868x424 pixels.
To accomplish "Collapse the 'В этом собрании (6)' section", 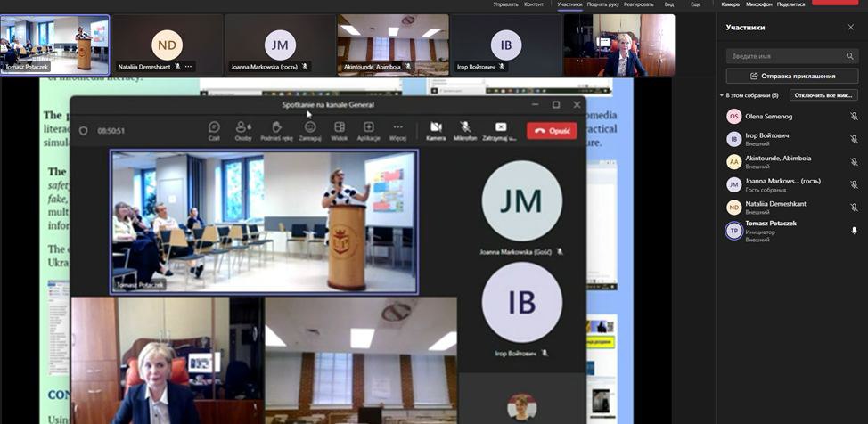I will pos(722,95).
